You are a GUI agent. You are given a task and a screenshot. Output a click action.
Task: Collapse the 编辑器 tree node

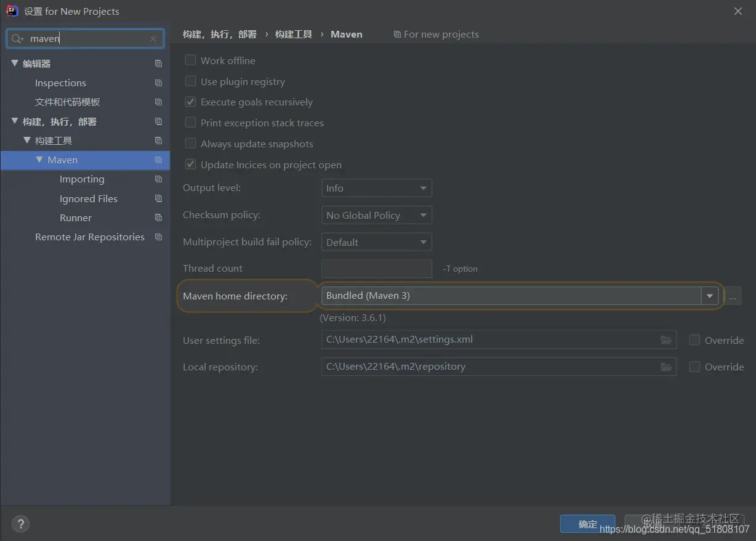click(x=15, y=63)
